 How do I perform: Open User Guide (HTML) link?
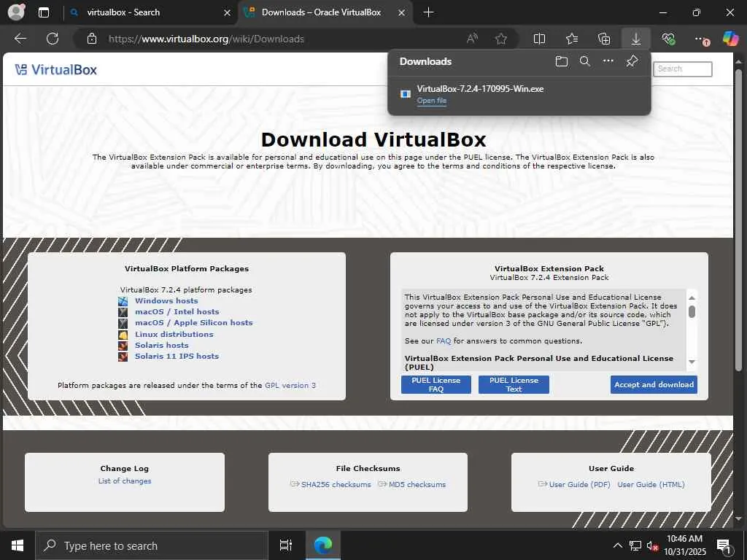651,484
